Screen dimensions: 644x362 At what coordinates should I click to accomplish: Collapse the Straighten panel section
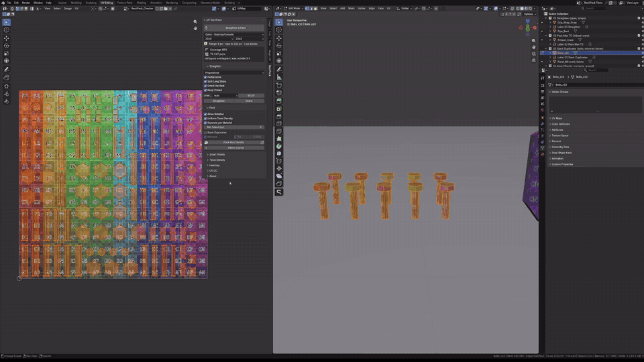tap(214, 66)
